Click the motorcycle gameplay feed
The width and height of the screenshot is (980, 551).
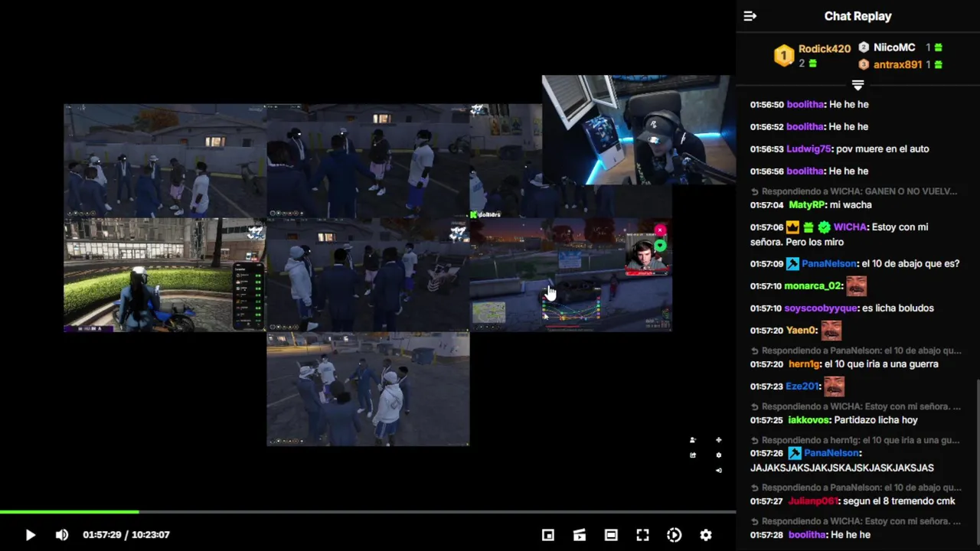165,275
